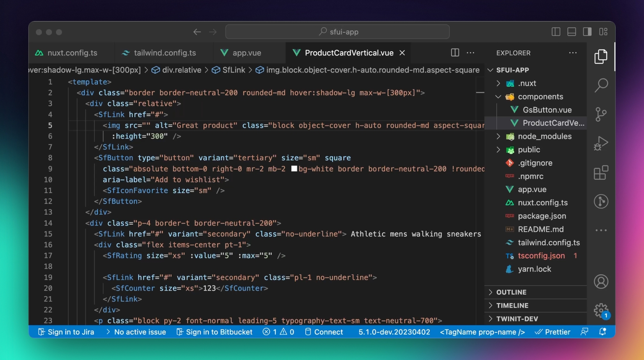Click Connect in the status bar
Image resolution: width=644 pixels, height=360 pixels.
(324, 332)
